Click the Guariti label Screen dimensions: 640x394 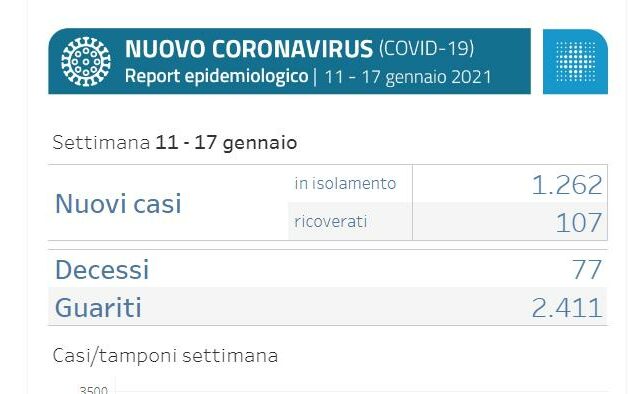[x=98, y=307]
